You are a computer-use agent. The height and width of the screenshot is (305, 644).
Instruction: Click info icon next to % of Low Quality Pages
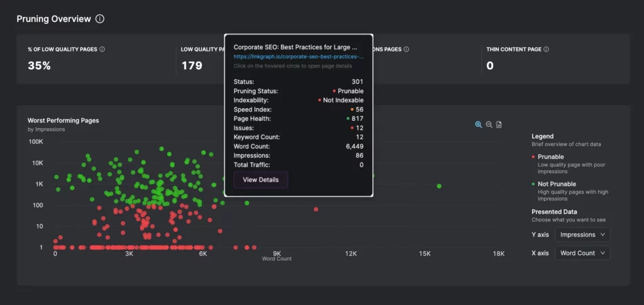coord(103,49)
